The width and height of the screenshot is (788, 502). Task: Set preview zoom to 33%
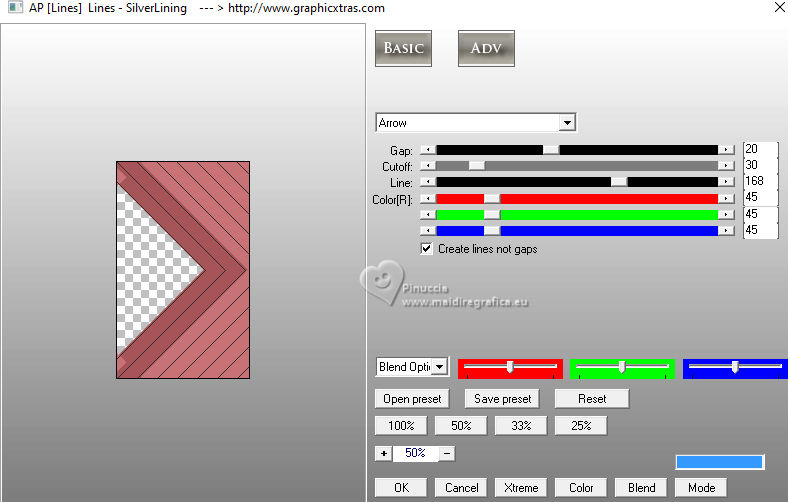click(521, 426)
